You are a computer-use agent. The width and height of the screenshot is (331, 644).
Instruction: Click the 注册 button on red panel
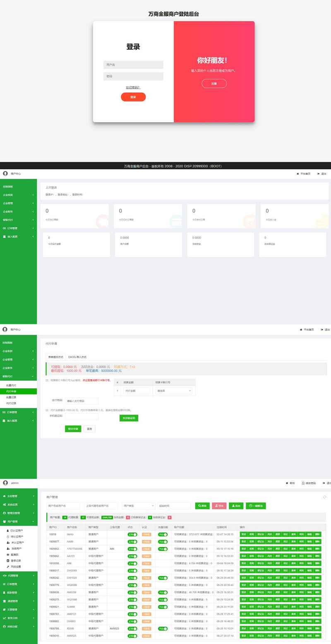coord(214,84)
